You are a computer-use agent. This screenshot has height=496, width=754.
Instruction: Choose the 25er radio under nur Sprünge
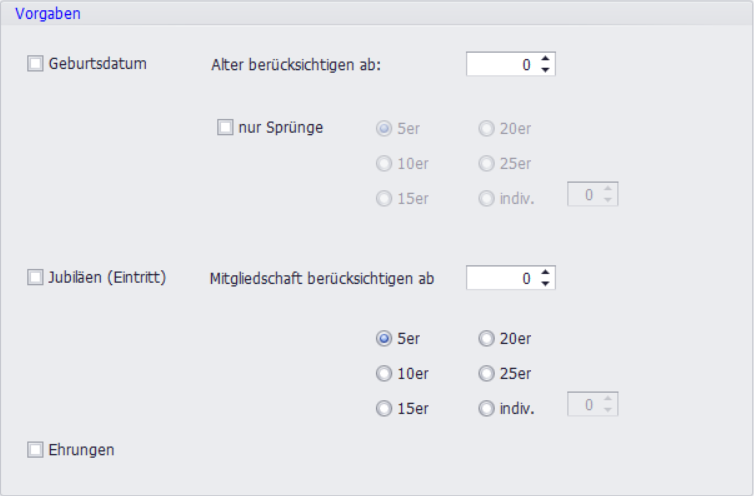tap(486, 164)
